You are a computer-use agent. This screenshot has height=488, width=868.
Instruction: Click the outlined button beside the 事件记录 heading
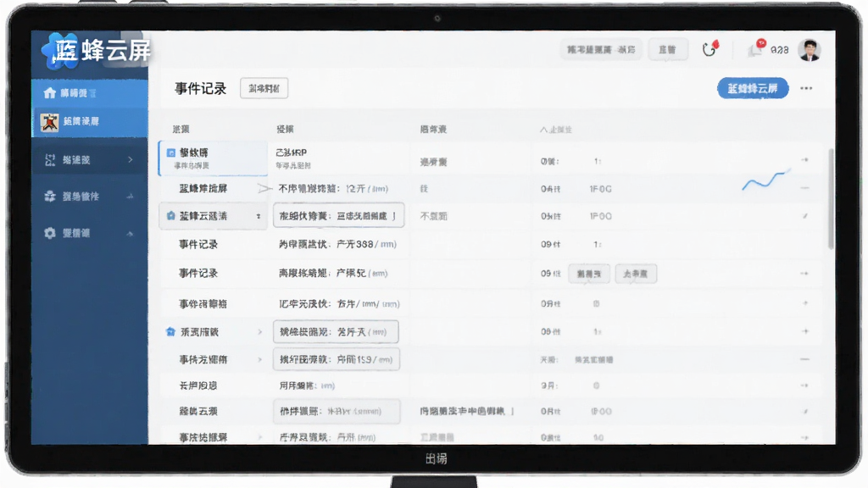[264, 88]
